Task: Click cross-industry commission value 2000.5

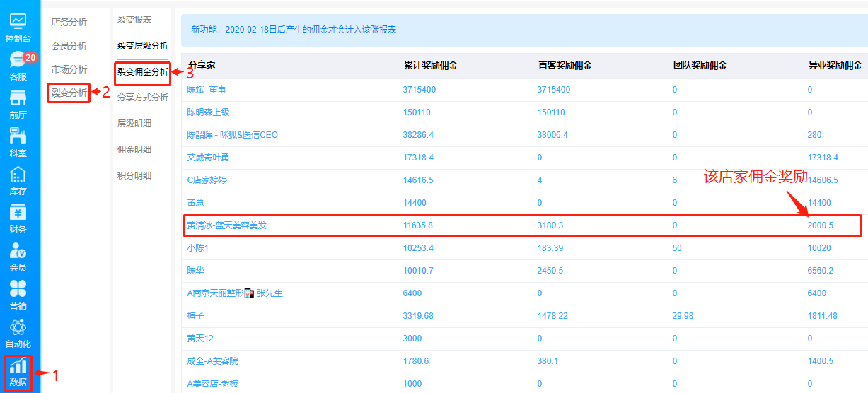Action: click(821, 225)
